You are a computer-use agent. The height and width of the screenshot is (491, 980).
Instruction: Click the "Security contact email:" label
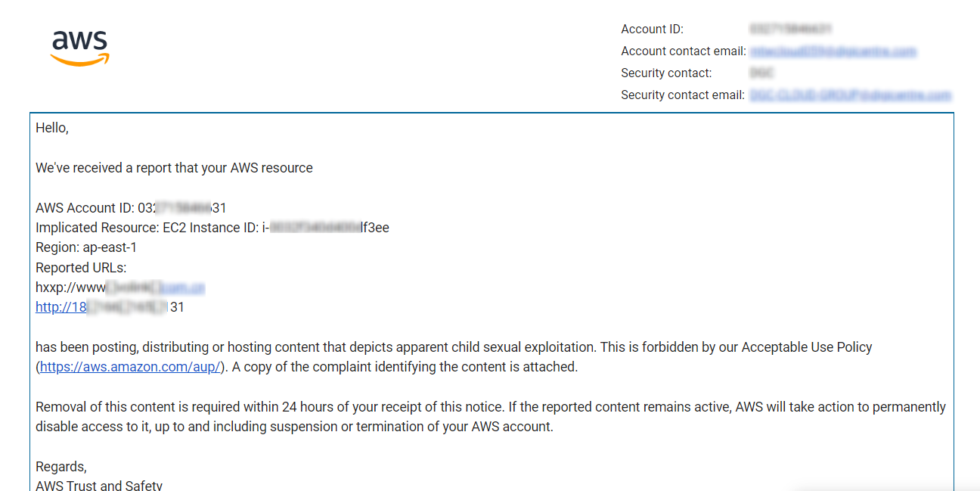tap(684, 95)
